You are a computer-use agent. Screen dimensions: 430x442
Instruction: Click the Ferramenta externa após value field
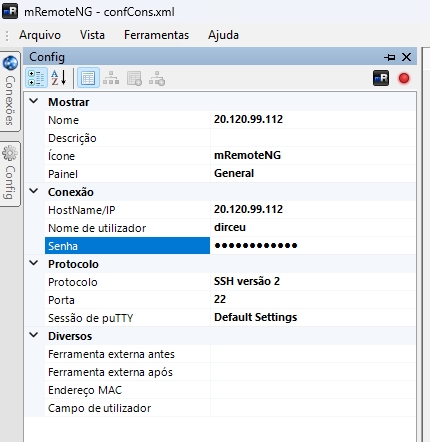[x=313, y=372]
